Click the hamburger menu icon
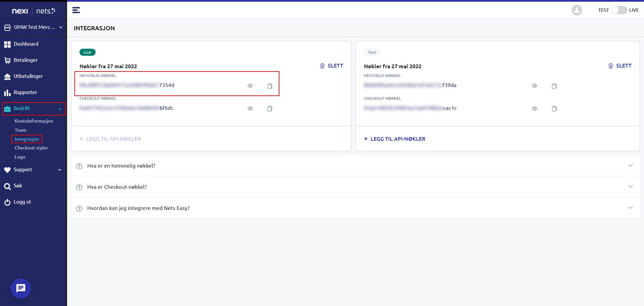644x306 pixels. (x=76, y=10)
